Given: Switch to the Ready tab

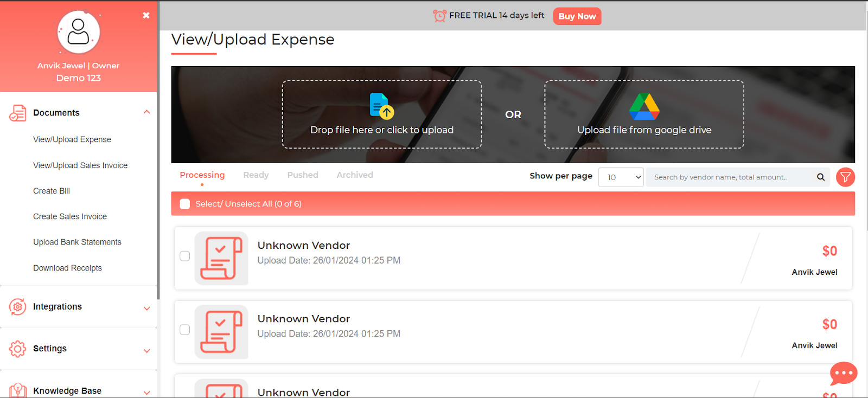Looking at the screenshot, I should coord(256,175).
